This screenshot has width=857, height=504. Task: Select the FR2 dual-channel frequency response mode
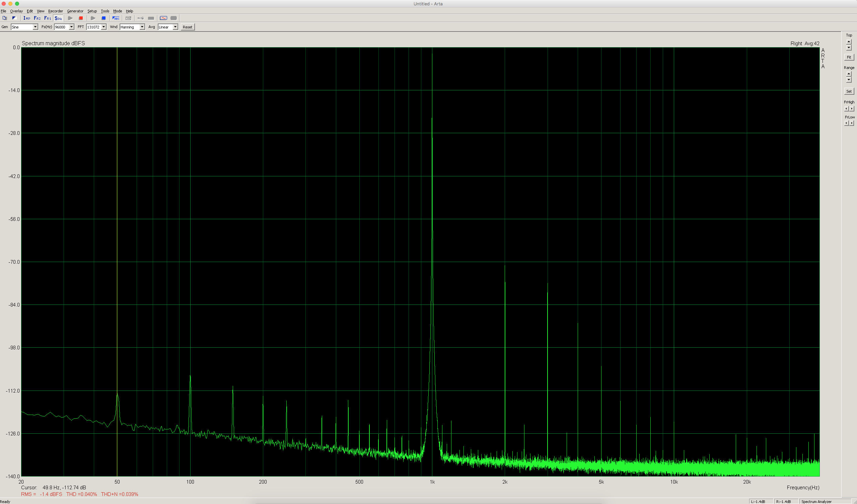click(37, 18)
